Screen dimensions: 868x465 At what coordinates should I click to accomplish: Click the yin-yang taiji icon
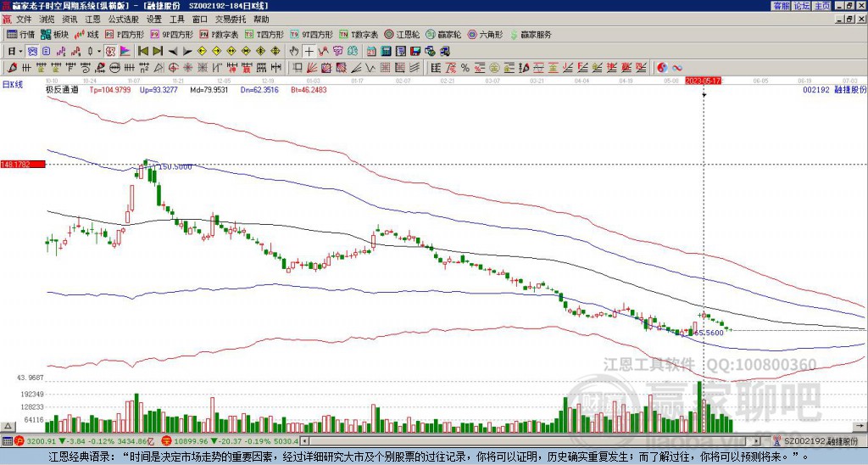tap(662, 68)
